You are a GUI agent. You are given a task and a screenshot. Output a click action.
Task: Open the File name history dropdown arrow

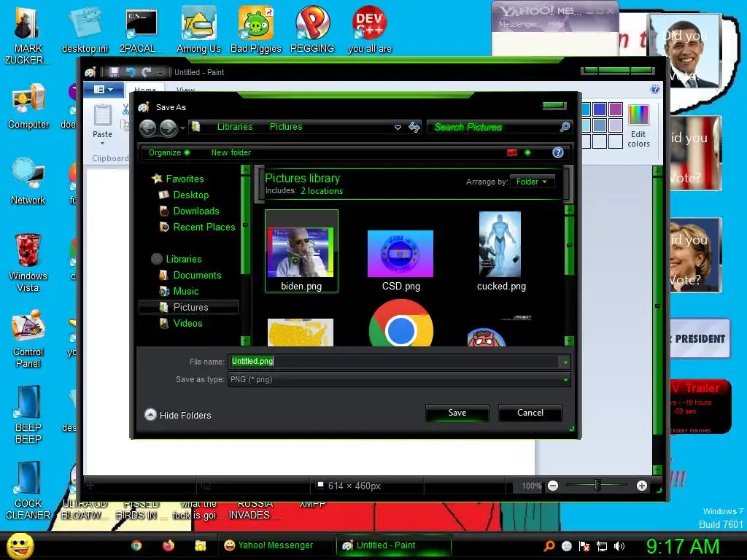click(565, 362)
